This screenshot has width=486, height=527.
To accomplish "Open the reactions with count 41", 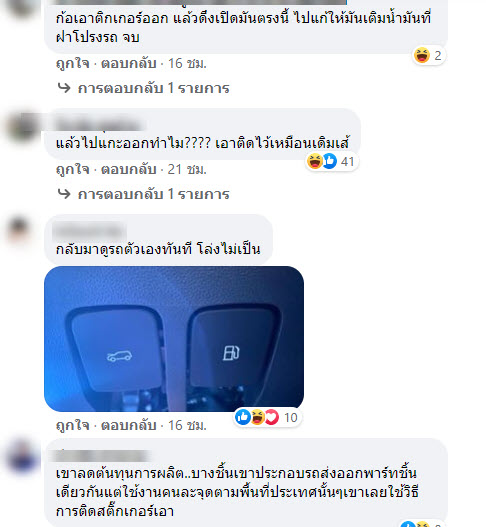I will click(332, 161).
